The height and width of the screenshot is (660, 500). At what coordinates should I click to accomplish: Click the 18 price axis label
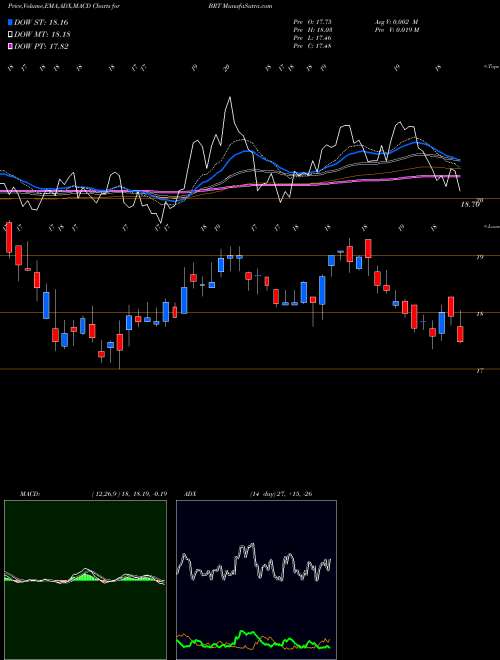480,314
